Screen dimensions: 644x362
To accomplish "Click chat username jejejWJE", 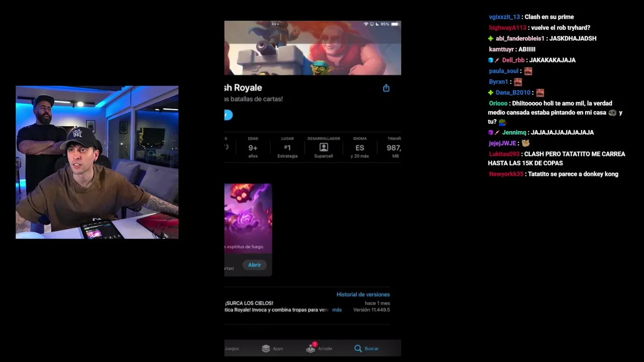I will click(502, 143).
